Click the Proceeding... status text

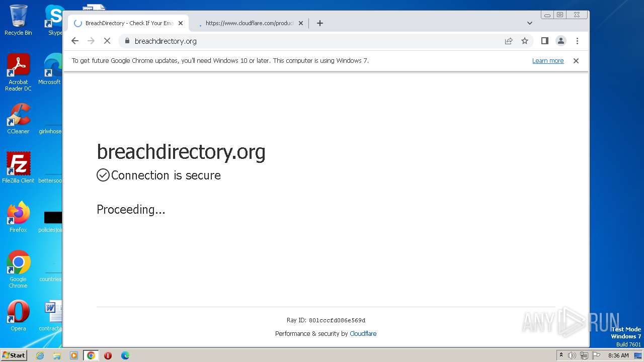[131, 209]
